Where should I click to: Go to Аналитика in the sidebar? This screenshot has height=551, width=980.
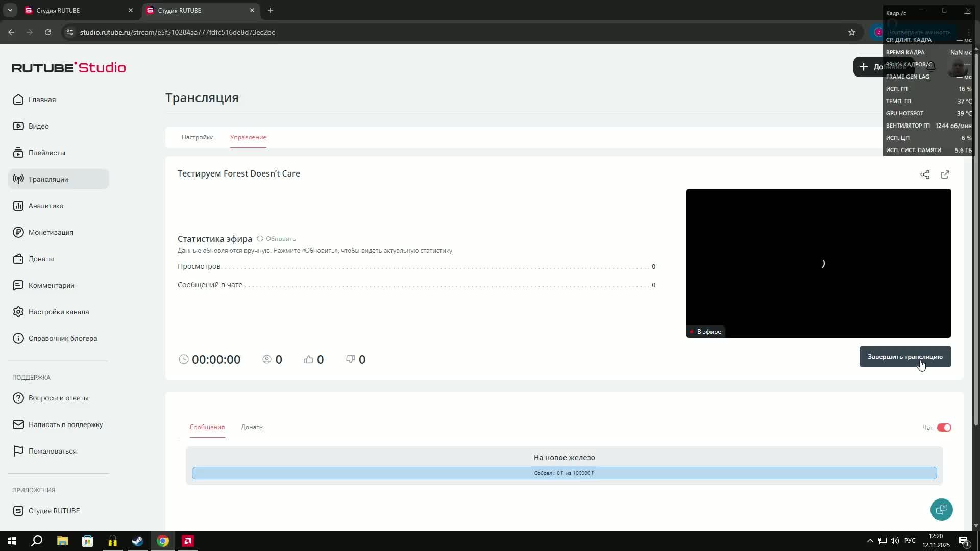(x=45, y=206)
